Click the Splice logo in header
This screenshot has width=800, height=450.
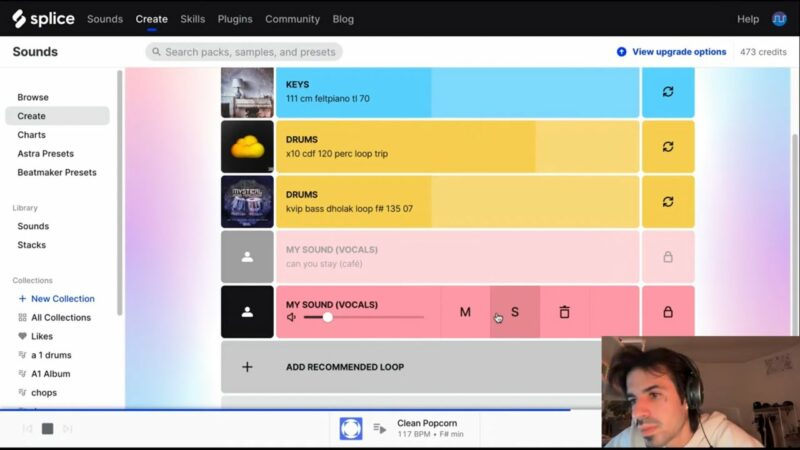point(44,18)
